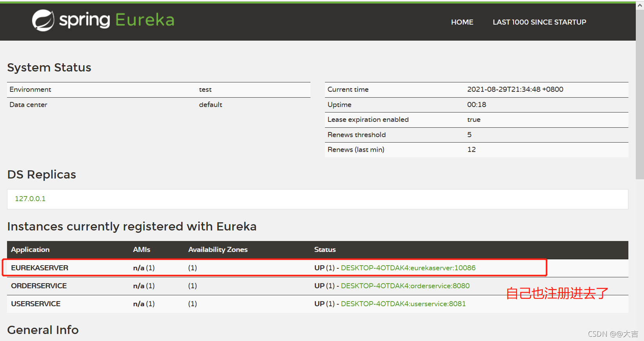This screenshot has height=341, width=644.
Task: Select the environment value test
Action: (205, 89)
